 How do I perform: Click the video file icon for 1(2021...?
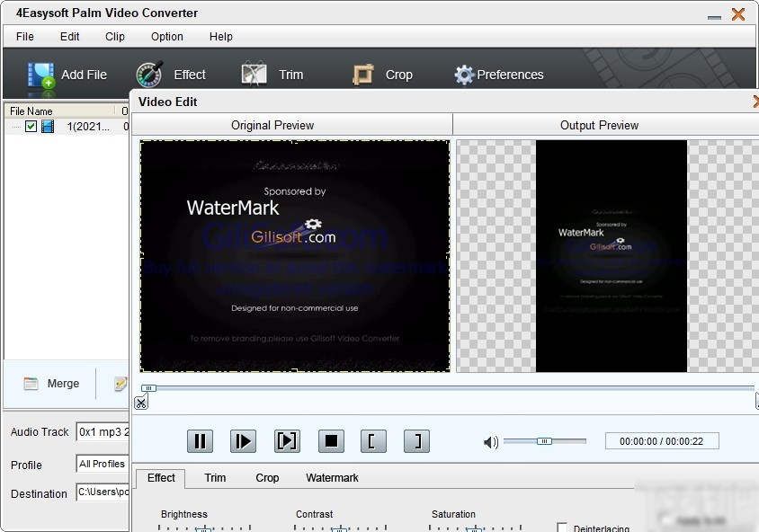point(48,126)
